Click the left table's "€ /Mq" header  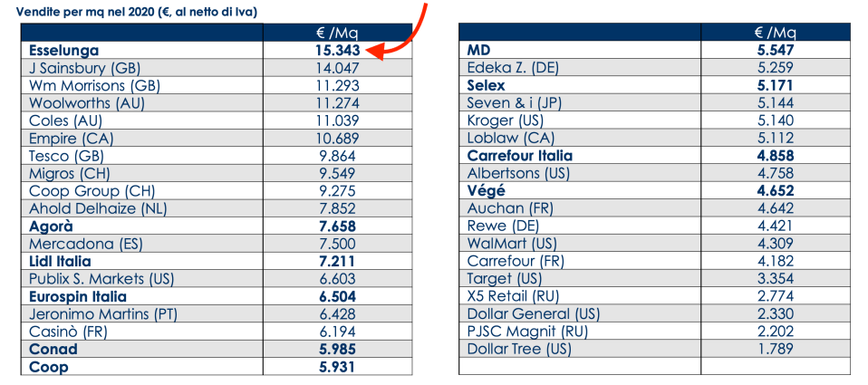coord(337,33)
